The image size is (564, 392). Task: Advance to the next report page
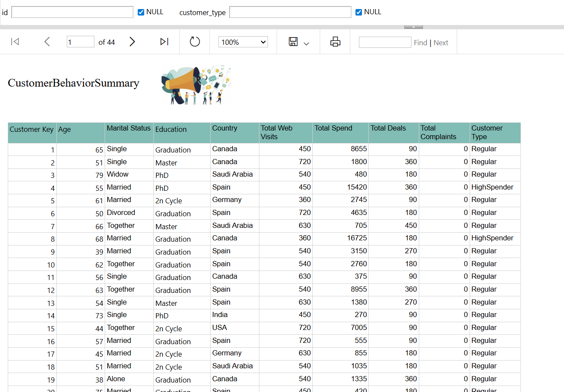(x=132, y=42)
